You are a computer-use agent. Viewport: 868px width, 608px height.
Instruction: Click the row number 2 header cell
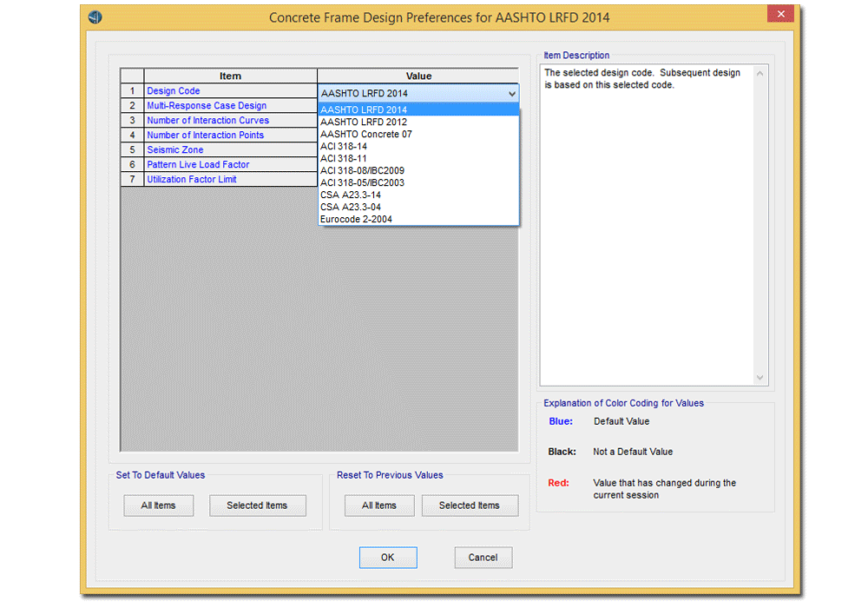[x=132, y=106]
